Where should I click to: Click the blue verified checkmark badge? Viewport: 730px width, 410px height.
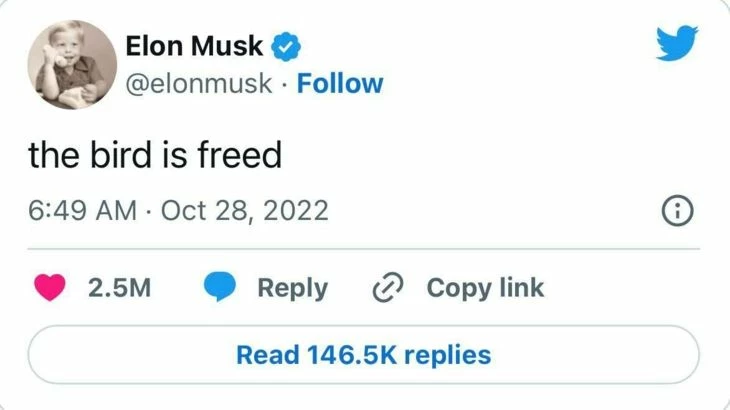pyautogui.click(x=286, y=47)
